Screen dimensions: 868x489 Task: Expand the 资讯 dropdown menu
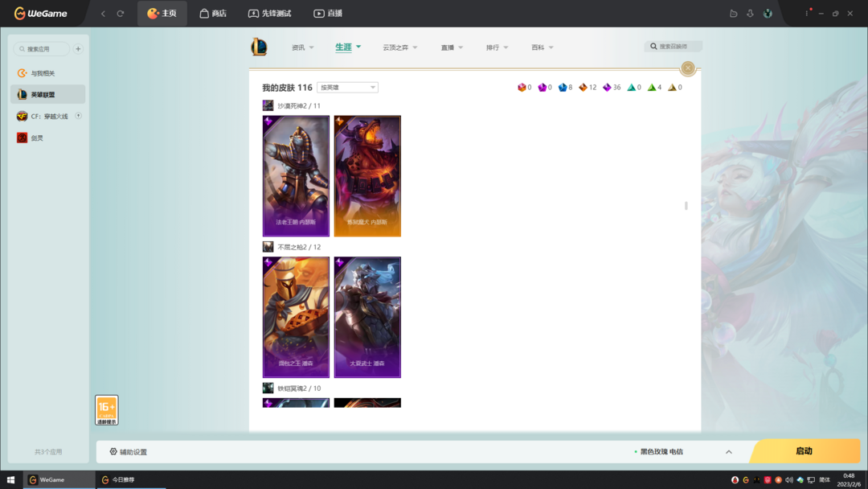click(303, 47)
